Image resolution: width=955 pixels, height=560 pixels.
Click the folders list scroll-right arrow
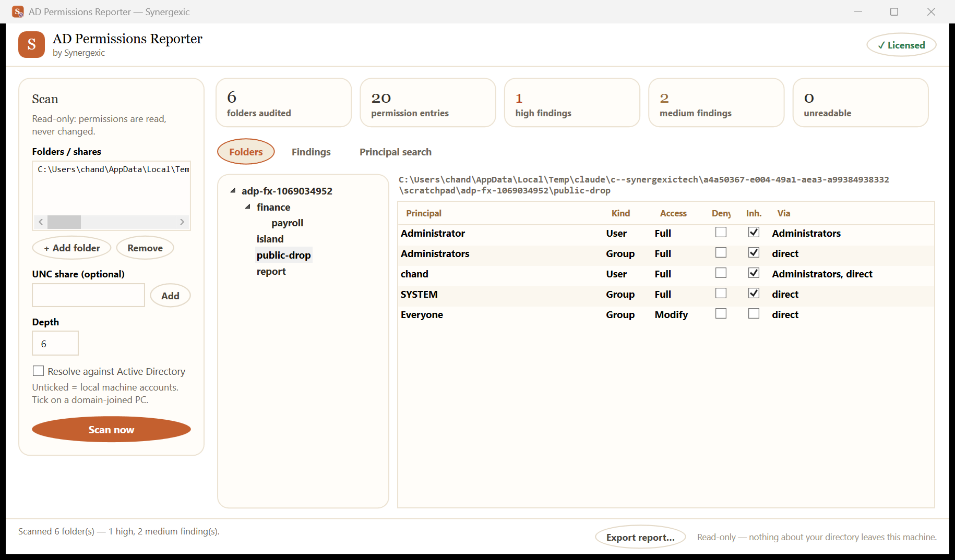pos(182,222)
